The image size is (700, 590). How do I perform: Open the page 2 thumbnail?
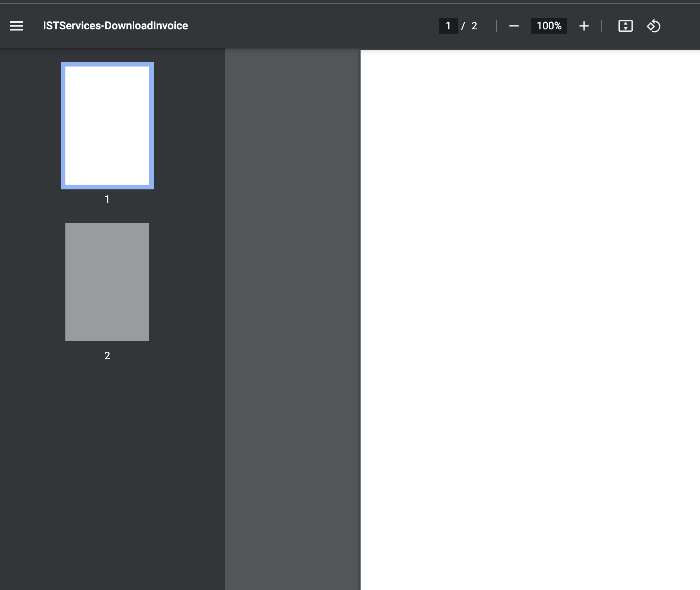tap(107, 282)
